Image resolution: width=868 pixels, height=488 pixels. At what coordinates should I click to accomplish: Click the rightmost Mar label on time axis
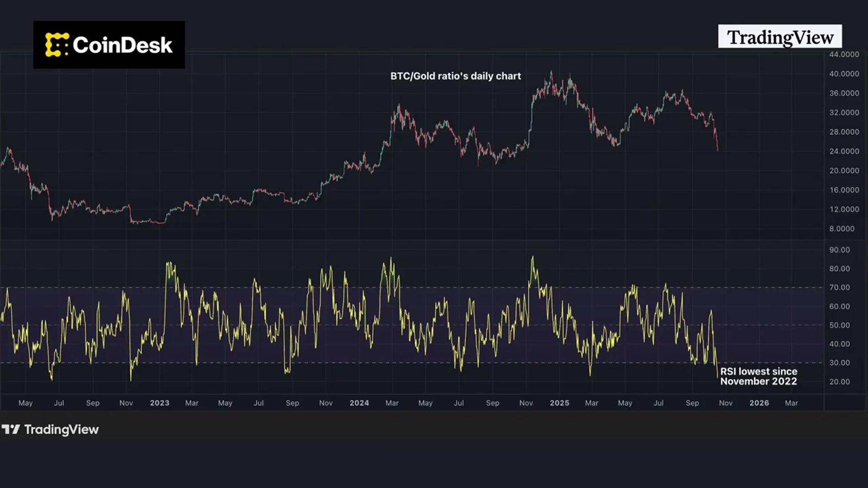pos(791,403)
